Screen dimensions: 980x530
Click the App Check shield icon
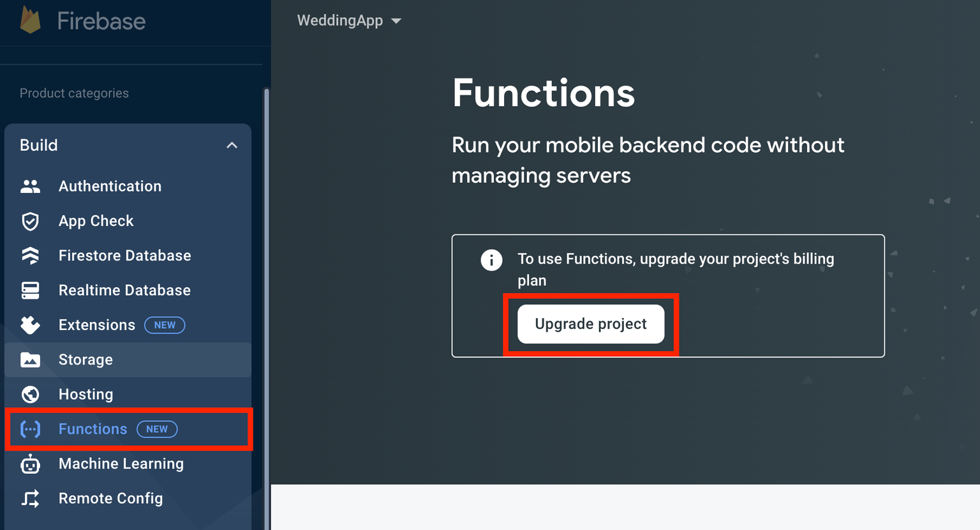pos(30,221)
